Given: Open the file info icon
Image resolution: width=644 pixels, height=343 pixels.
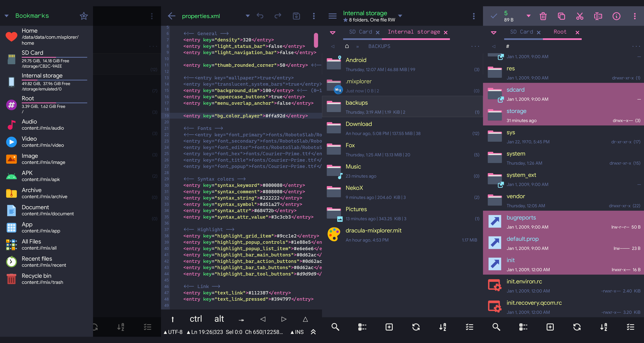Looking at the screenshot, I should pos(616,16).
